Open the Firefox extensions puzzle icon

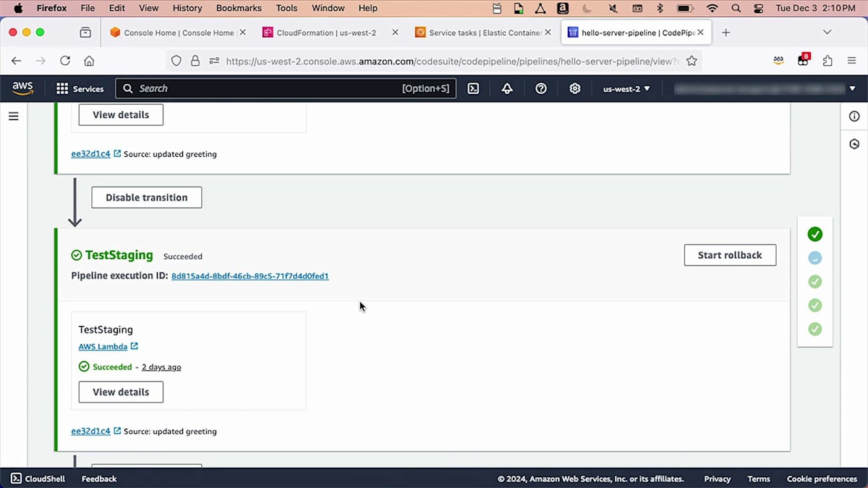827,61
